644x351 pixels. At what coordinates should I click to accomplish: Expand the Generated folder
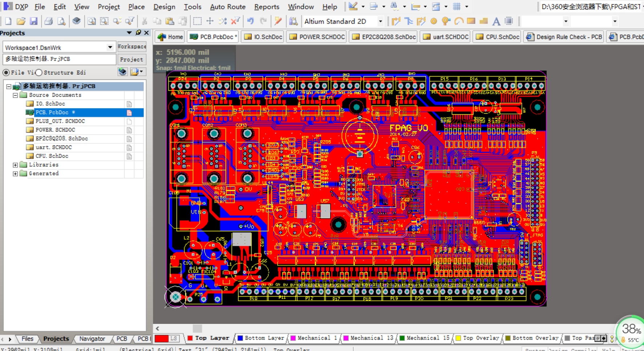[15, 174]
